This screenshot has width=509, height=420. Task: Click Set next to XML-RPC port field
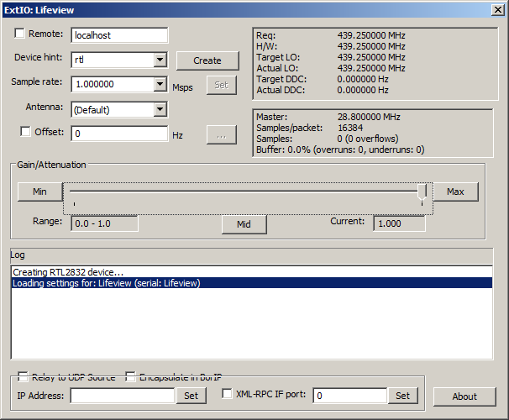coord(402,396)
